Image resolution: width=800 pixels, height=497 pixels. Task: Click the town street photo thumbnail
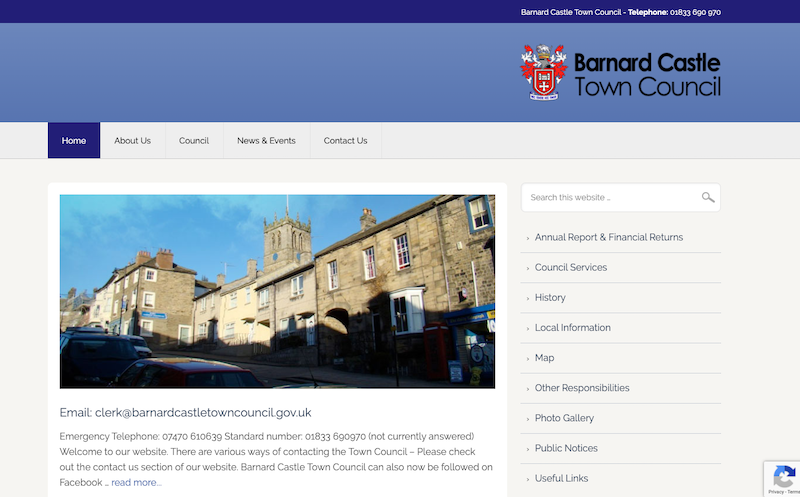tap(277, 291)
